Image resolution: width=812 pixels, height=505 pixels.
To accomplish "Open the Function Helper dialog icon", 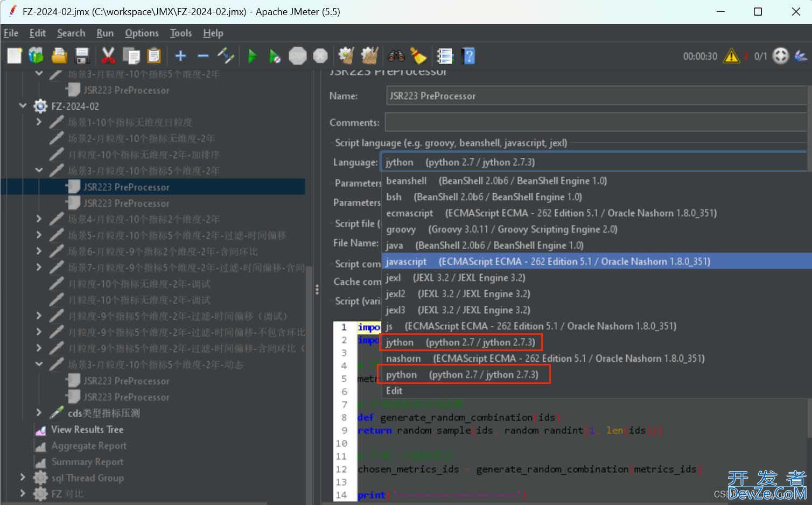I will tap(445, 55).
